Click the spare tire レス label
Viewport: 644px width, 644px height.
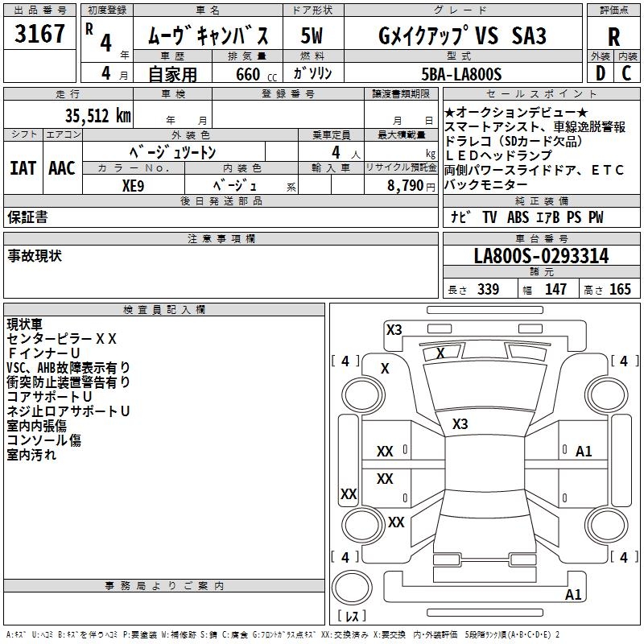pyautogui.click(x=352, y=615)
